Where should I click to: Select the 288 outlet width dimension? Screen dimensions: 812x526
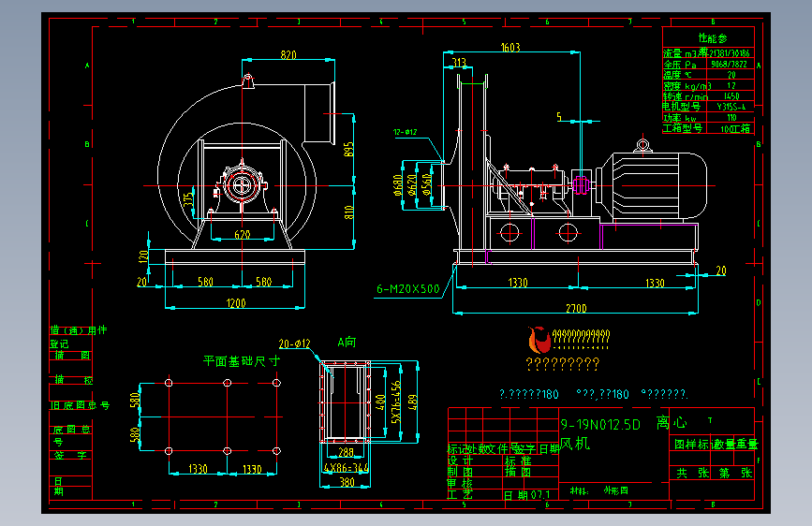(346, 452)
